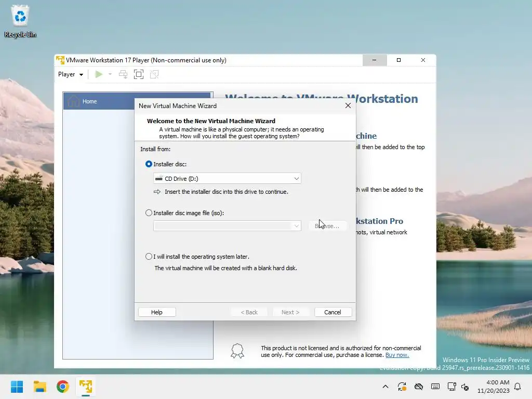532x399 pixels.
Task: Click the sync update tray icon
Action: [402, 387]
